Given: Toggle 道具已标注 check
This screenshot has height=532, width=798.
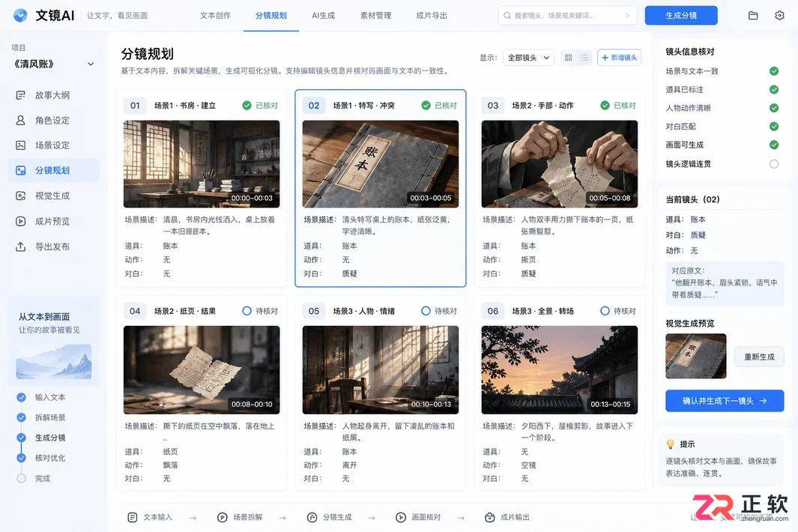Looking at the screenshot, I should [x=773, y=90].
